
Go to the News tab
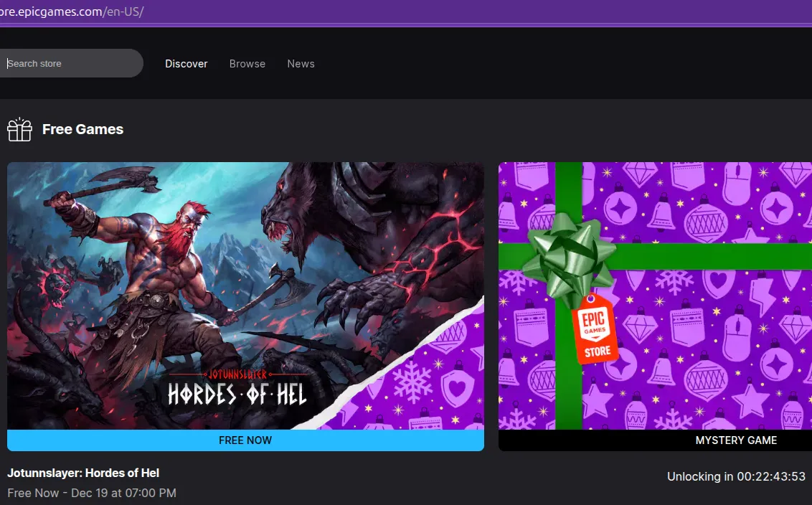301,64
